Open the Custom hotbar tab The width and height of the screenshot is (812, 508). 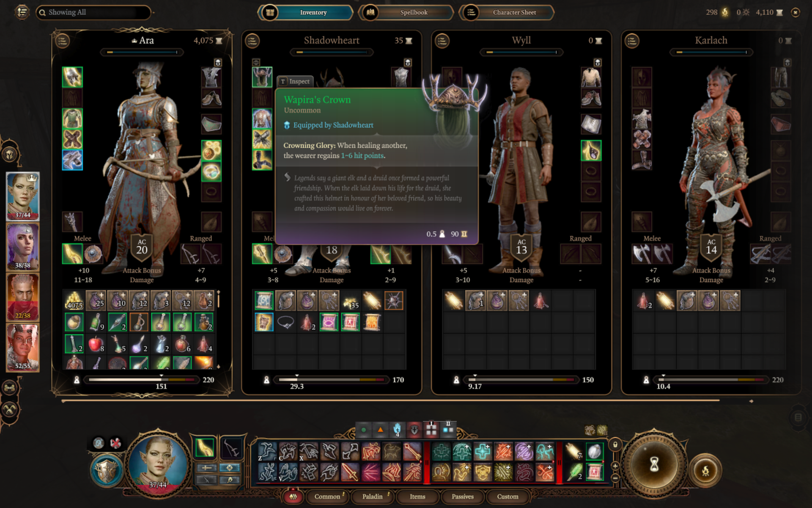coord(507,497)
